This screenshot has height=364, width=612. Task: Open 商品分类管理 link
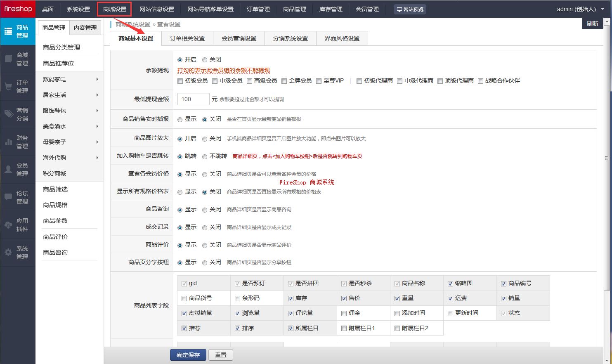click(x=61, y=47)
